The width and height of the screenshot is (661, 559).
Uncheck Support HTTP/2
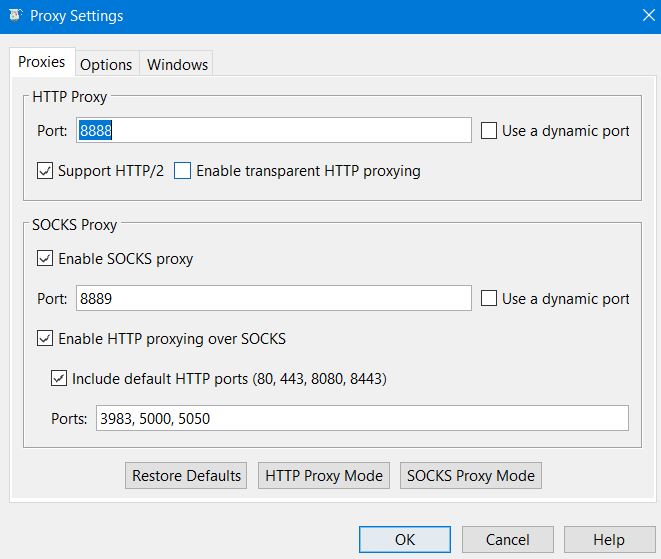(x=45, y=171)
